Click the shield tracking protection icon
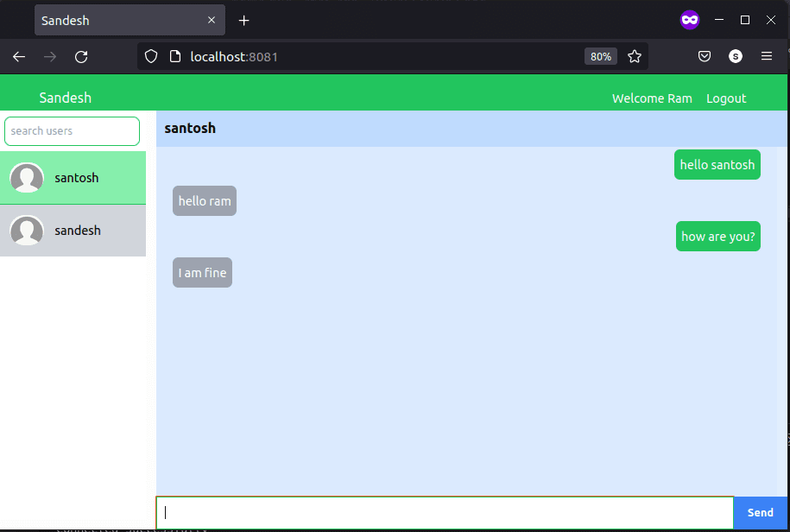This screenshot has height=532, width=790. (151, 56)
